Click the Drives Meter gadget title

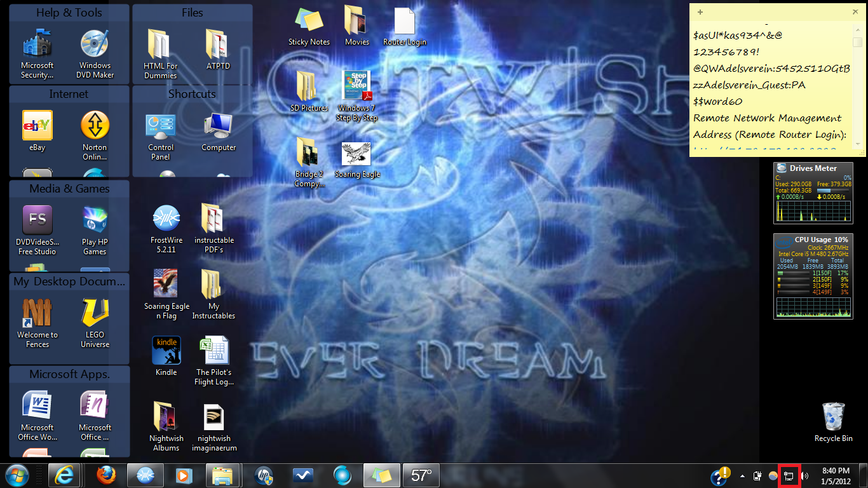[x=813, y=168]
